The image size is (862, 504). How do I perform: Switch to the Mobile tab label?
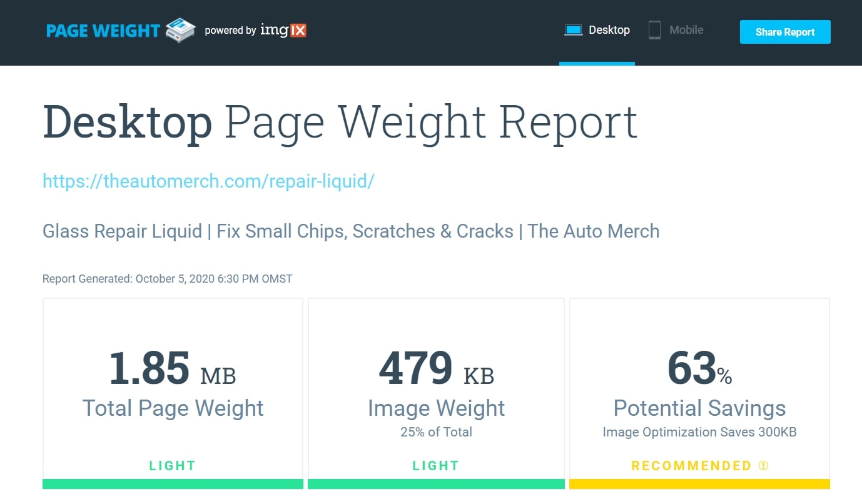pyautogui.click(x=686, y=30)
